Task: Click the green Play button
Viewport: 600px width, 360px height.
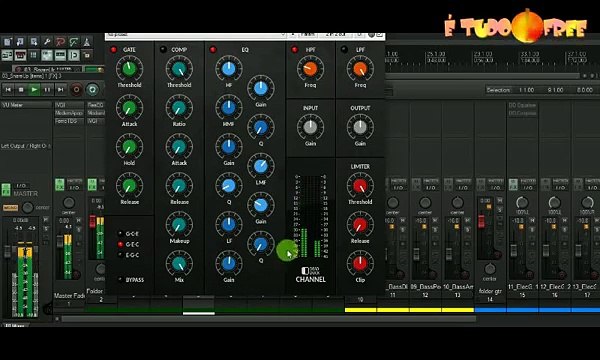Action: pos(34,90)
